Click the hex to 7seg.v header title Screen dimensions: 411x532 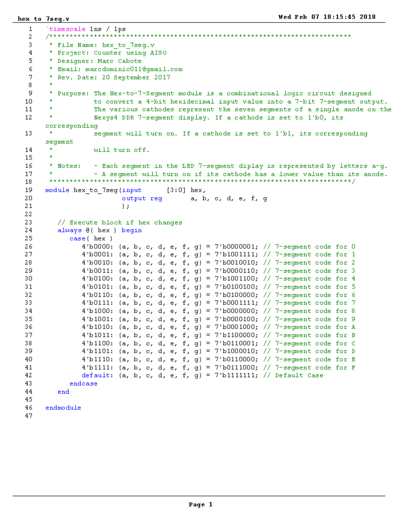point(43,19)
